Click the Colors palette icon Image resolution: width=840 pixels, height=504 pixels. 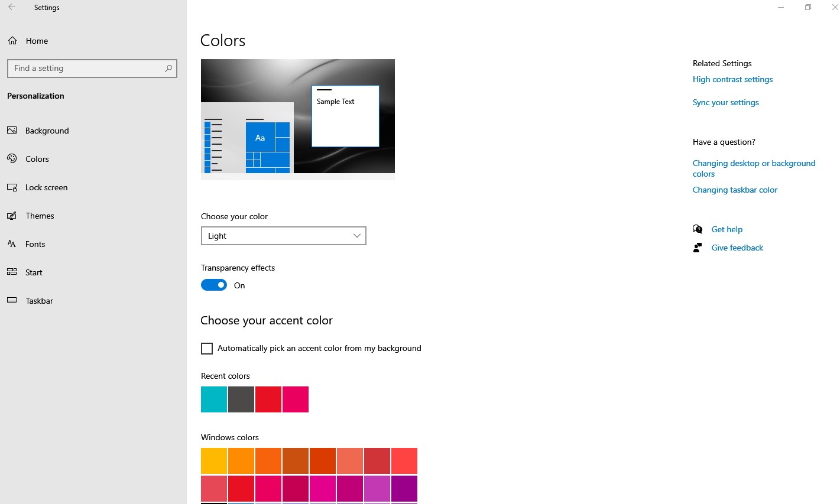tap(12, 158)
